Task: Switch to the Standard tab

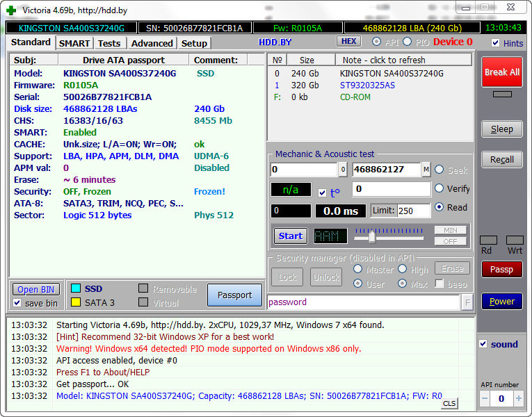Action: click(x=31, y=42)
